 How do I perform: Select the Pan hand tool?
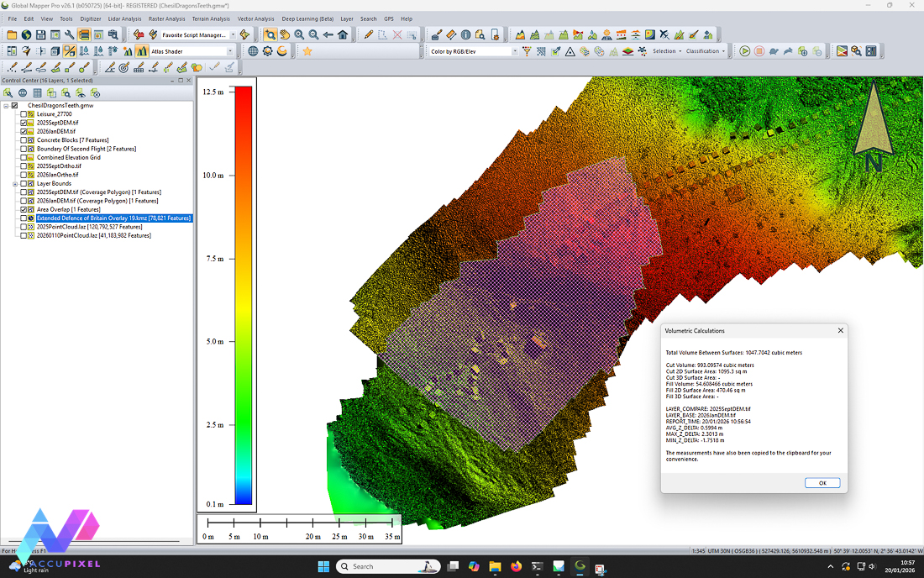(285, 34)
